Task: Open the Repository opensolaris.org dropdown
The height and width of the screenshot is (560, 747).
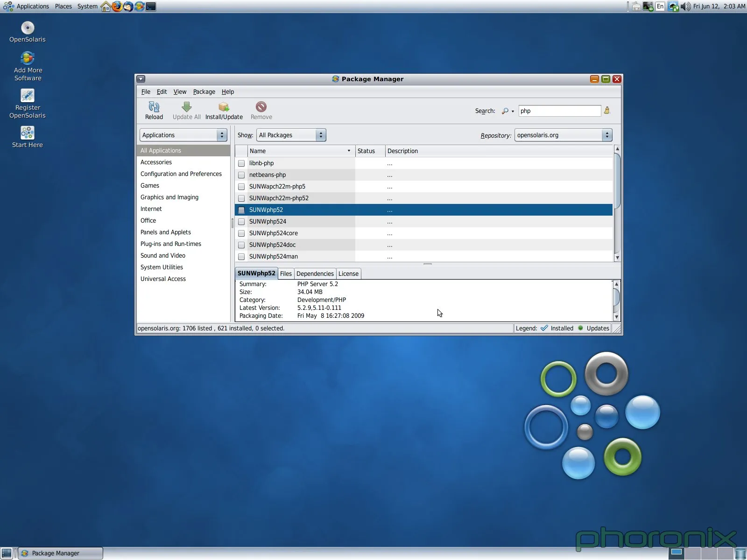Action: [x=563, y=135]
